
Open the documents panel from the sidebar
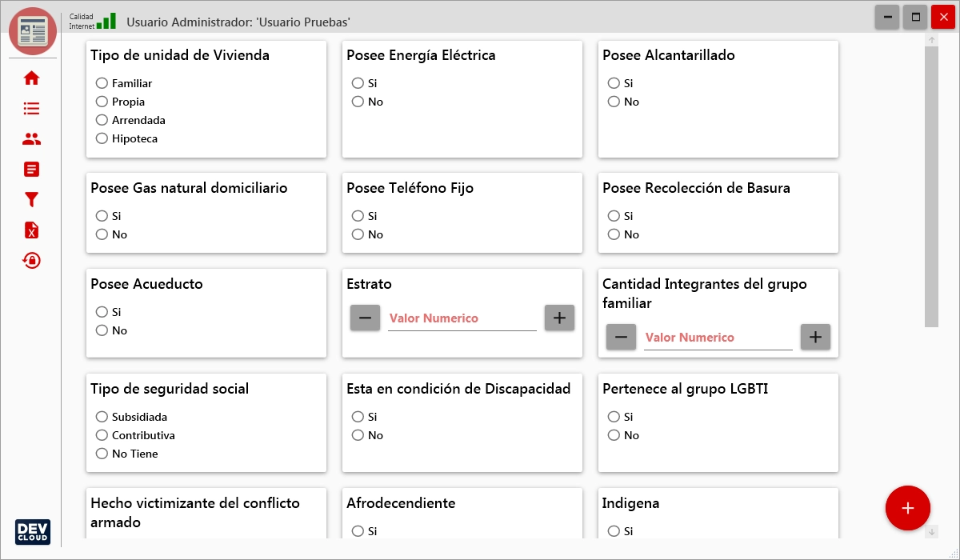(31, 169)
